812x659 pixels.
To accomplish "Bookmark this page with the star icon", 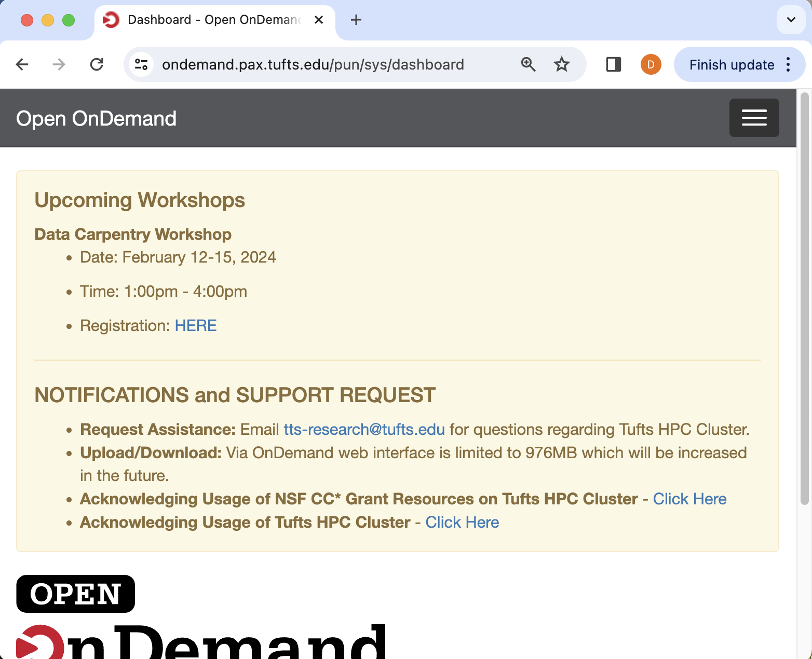I will click(x=562, y=64).
